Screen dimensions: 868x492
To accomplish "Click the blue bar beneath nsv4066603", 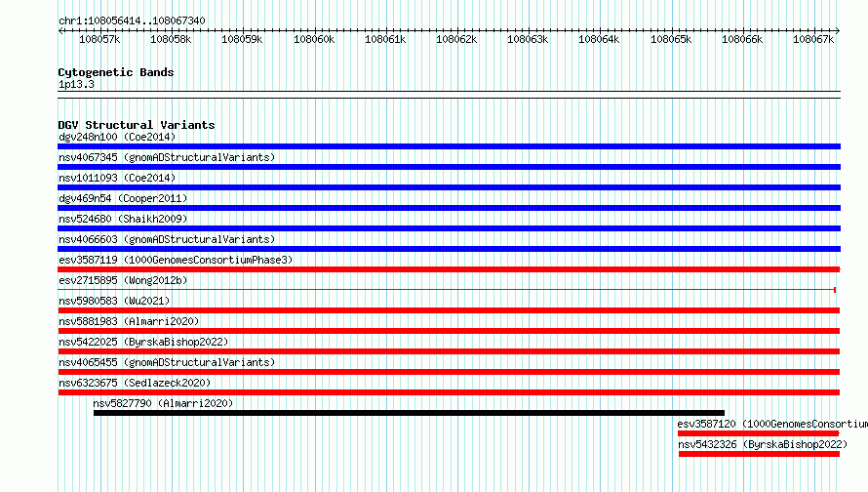I will pyautogui.click(x=449, y=249).
